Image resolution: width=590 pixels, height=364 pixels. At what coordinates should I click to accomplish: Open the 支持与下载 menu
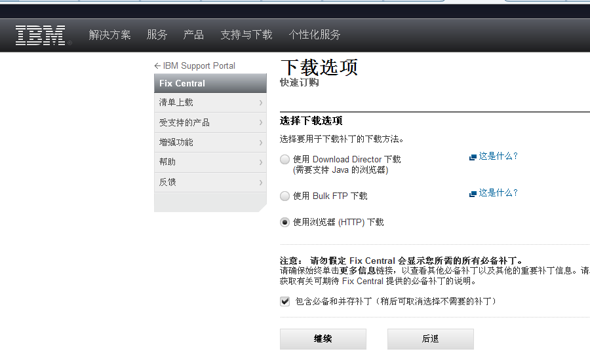click(x=246, y=35)
